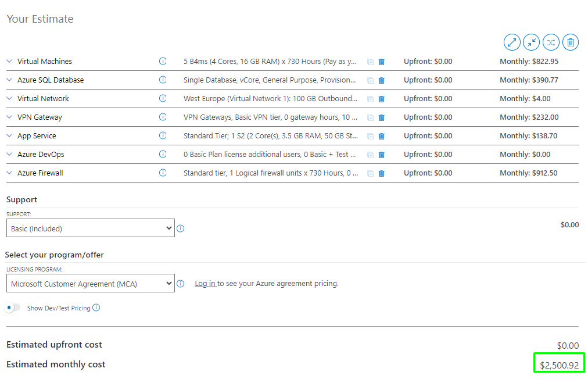The image size is (588, 379).
Task: Click 'Monthly: $912.50' value
Action: pos(528,173)
